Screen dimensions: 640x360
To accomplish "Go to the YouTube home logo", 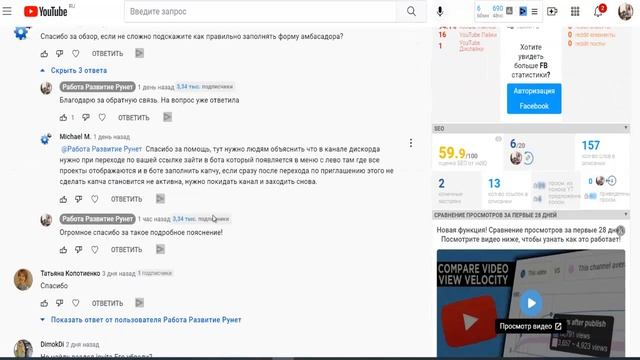I will [x=45, y=11].
